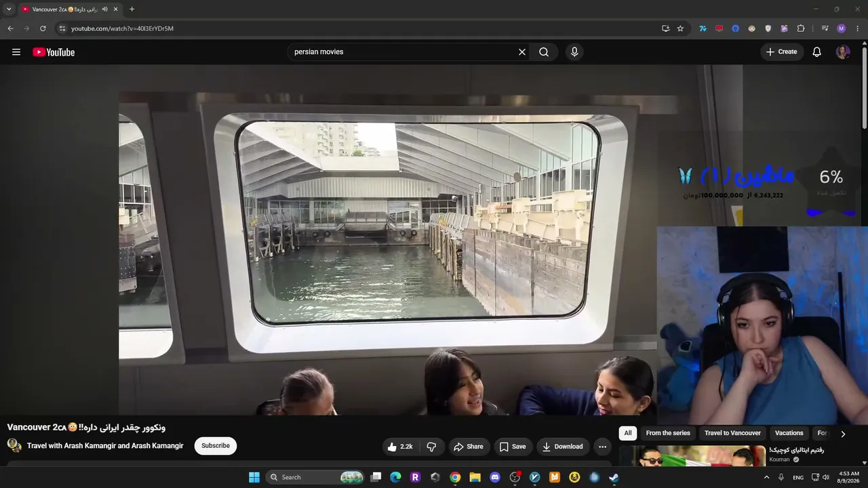Dislike the video with thumbs down
Viewport: 868px width, 488px height.
pyautogui.click(x=431, y=447)
